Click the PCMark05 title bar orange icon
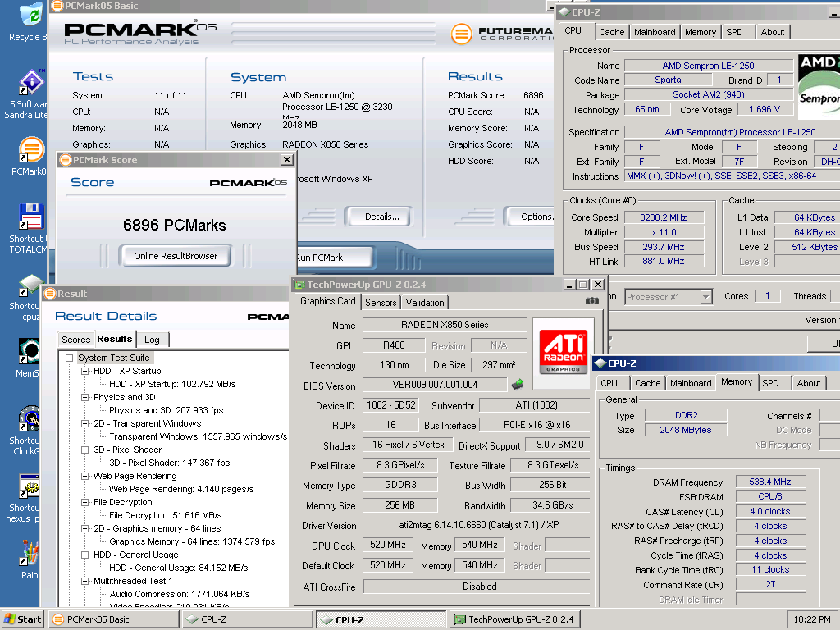 (57, 6)
